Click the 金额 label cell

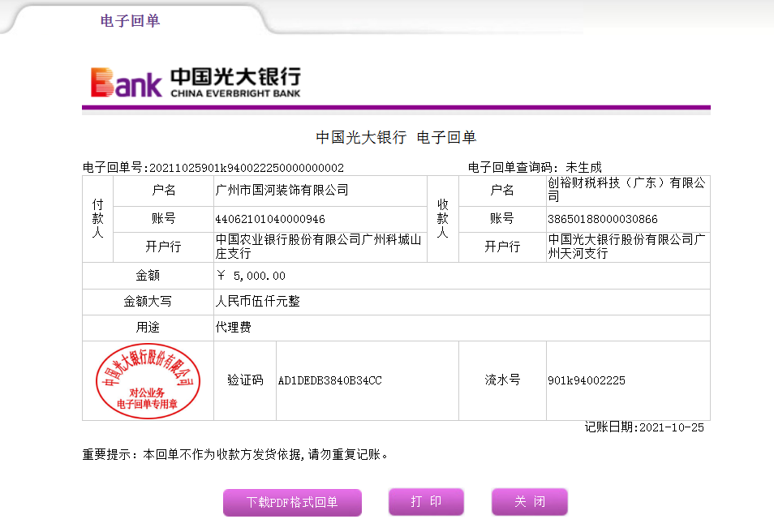click(x=148, y=276)
